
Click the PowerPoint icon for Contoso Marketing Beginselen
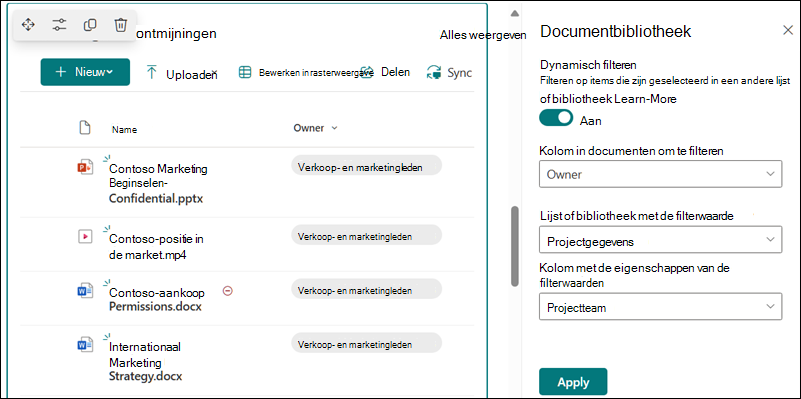[85, 168]
